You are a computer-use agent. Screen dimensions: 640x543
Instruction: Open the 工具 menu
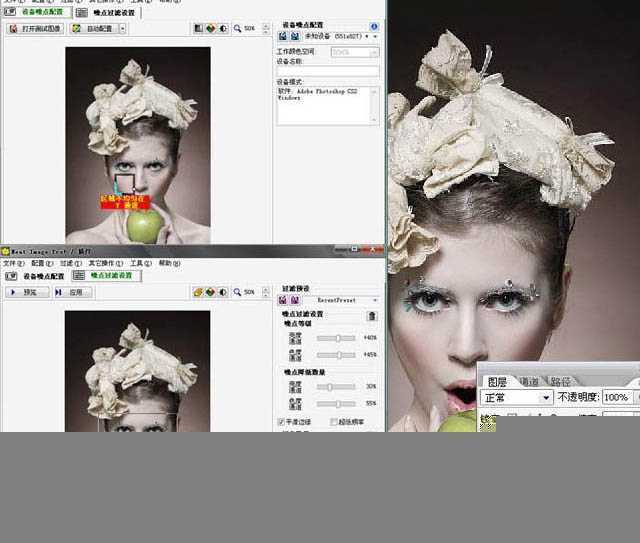[141, 263]
